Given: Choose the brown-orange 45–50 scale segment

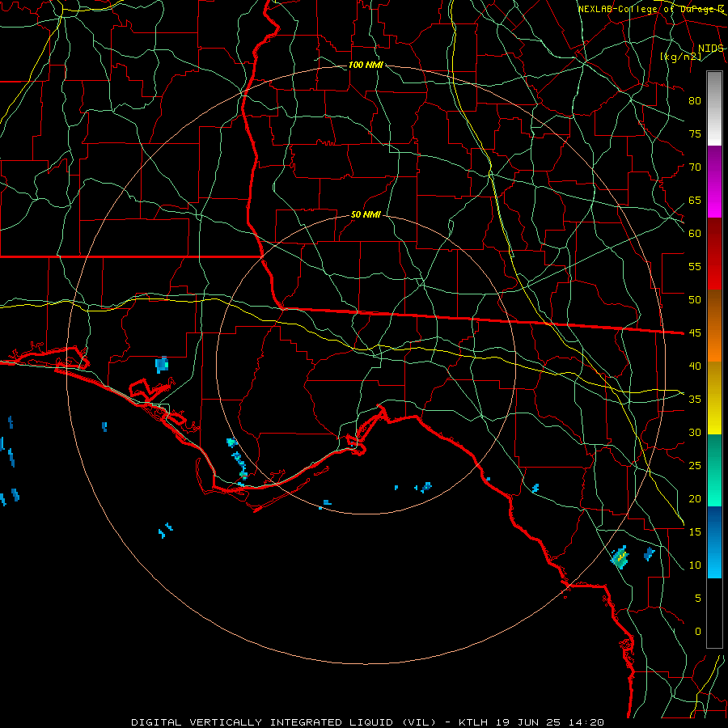Looking at the screenshot, I should tap(714, 326).
